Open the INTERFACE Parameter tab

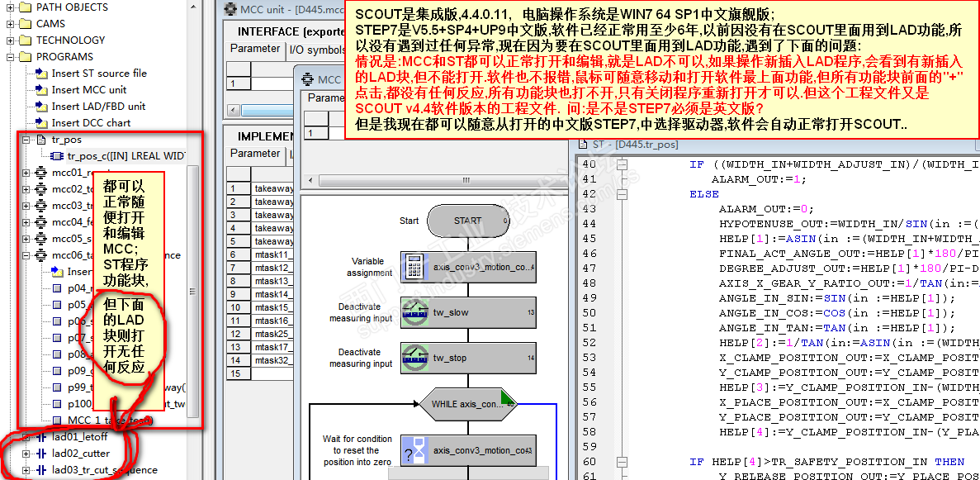click(x=255, y=49)
